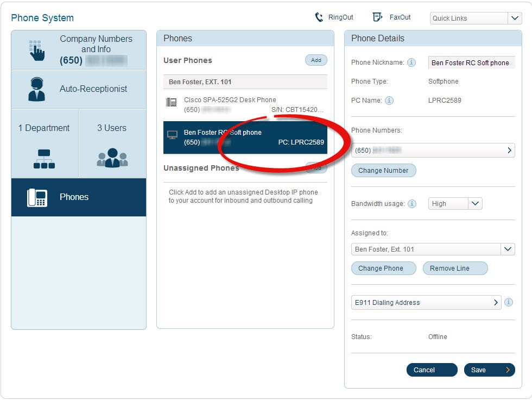Viewport: 532px width, 400px height.
Task: Click the 1 Department org chart icon
Action: [44, 159]
